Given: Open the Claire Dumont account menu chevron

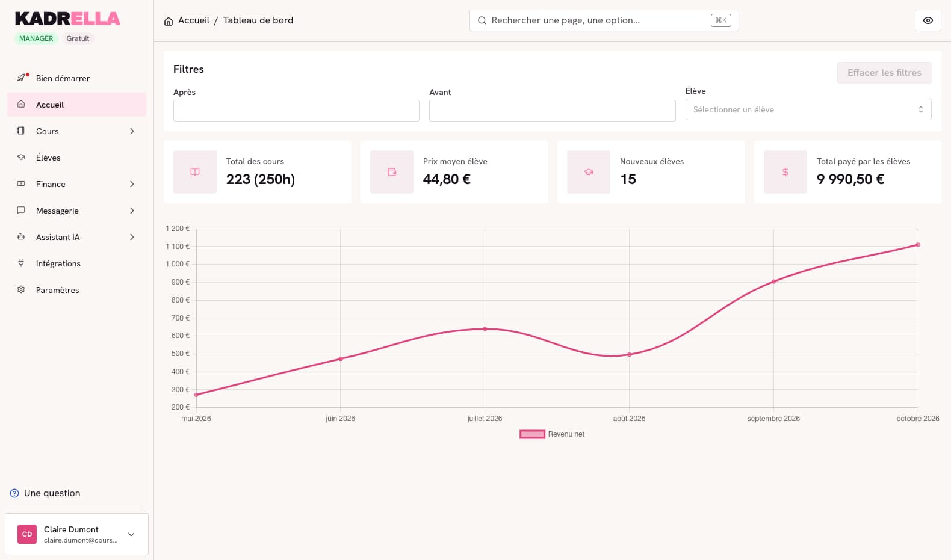Looking at the screenshot, I should coord(131,534).
